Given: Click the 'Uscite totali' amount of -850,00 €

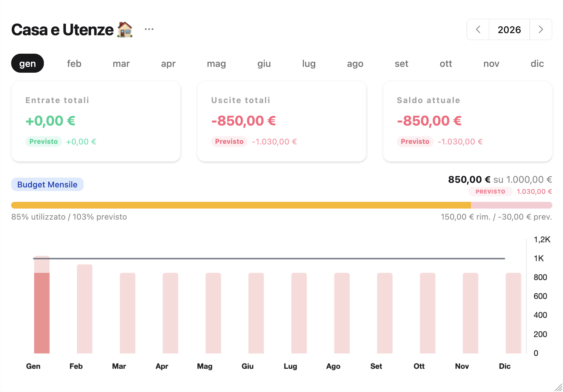Looking at the screenshot, I should 243,120.
